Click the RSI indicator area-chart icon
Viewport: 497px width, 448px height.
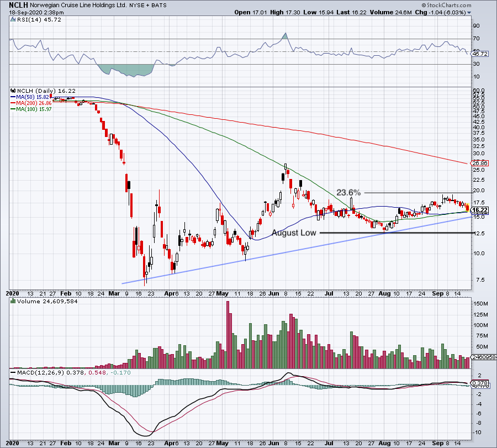click(13, 20)
